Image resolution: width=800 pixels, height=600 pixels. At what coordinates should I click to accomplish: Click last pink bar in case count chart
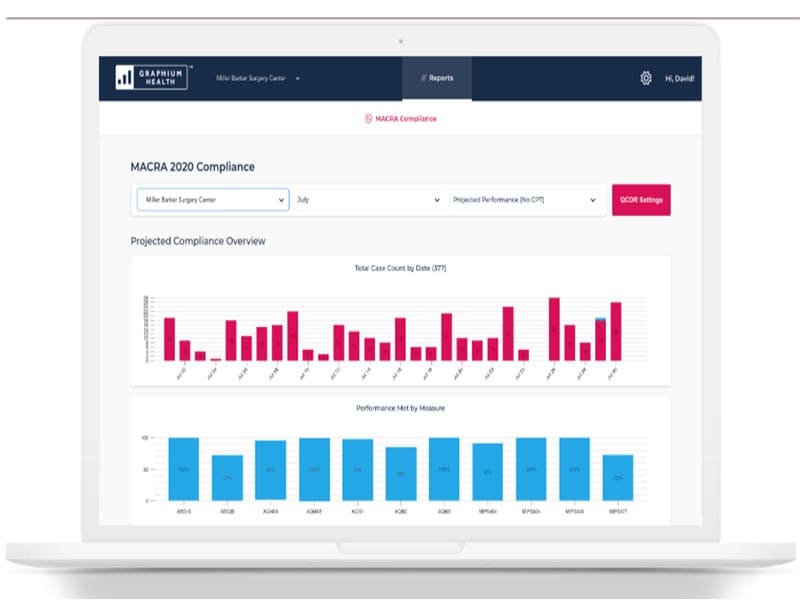(616, 332)
